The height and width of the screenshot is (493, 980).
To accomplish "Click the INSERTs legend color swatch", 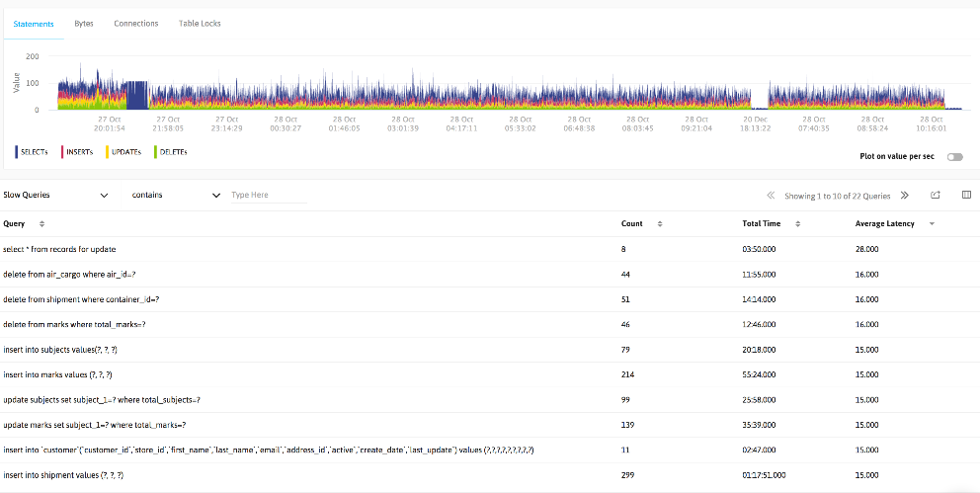I will coord(62,152).
